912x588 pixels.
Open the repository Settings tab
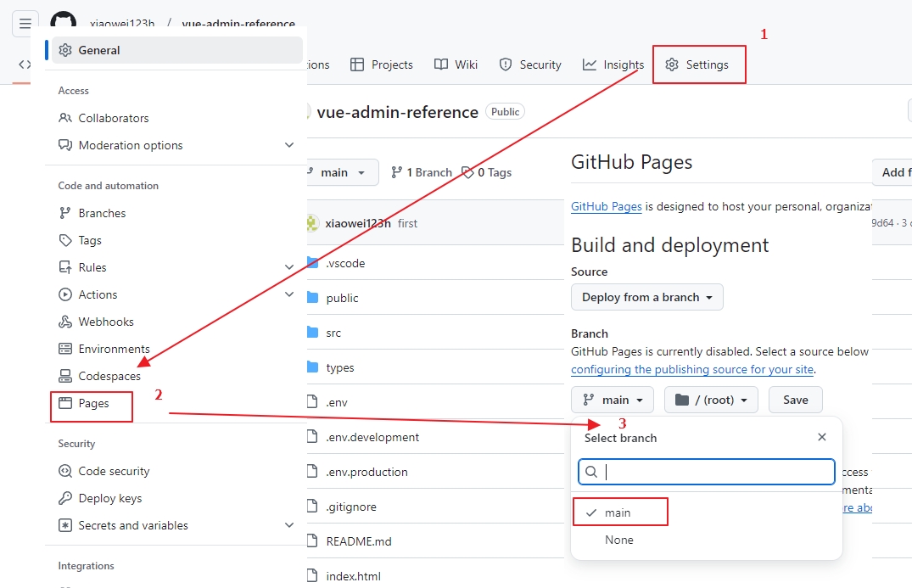click(x=698, y=64)
